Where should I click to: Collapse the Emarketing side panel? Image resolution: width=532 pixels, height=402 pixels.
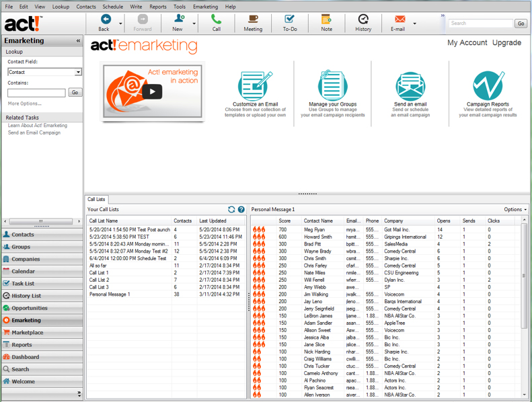(79, 41)
